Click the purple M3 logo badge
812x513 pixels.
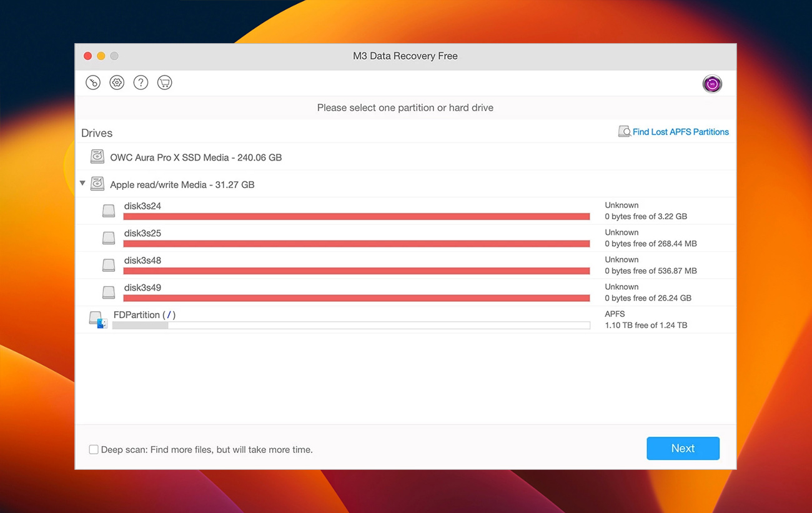[x=712, y=84]
